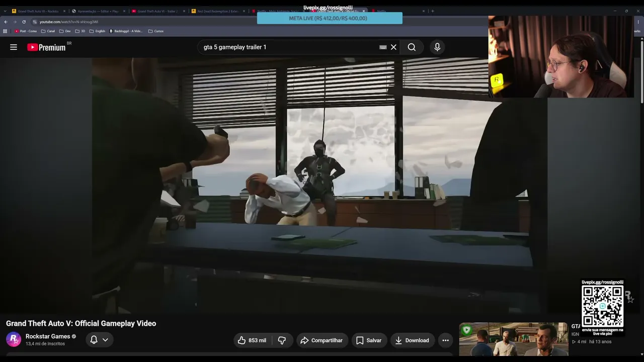Share the video via Compartilhar
The height and width of the screenshot is (362, 644).
[x=321, y=340]
